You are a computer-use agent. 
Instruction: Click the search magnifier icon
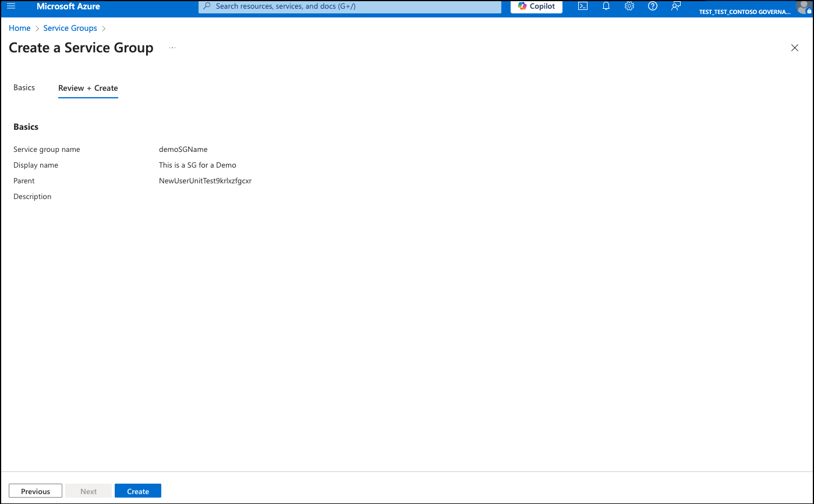pyautogui.click(x=207, y=6)
